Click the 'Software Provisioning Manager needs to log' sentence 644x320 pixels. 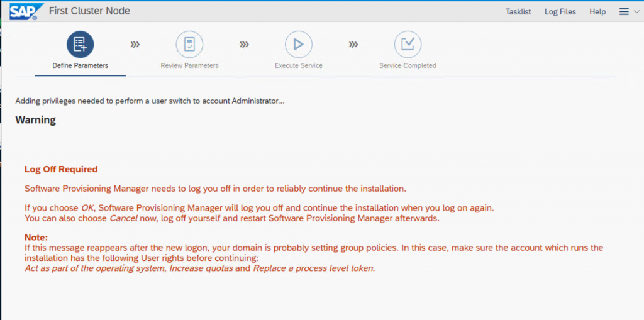point(215,189)
